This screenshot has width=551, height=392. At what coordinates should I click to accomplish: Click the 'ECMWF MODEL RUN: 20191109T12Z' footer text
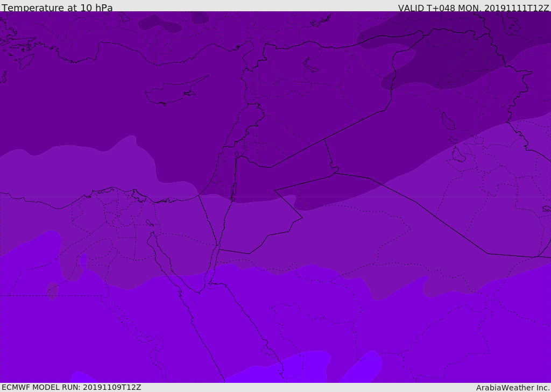(72, 387)
